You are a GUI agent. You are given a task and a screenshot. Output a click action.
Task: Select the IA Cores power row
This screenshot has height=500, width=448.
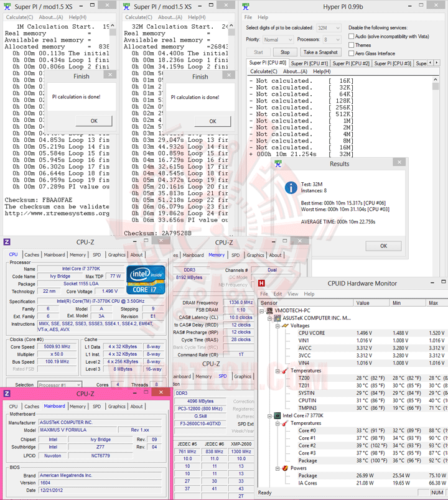[x=353, y=483]
